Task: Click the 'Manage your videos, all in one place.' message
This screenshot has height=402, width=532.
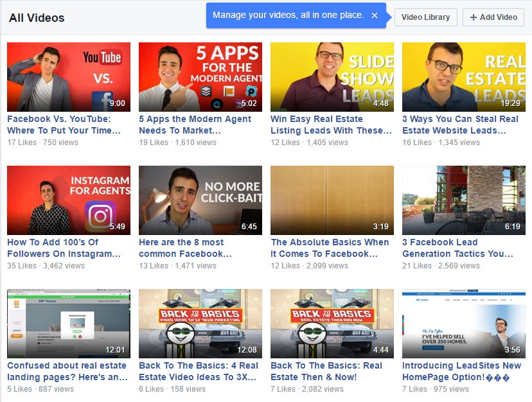Action: (x=288, y=15)
